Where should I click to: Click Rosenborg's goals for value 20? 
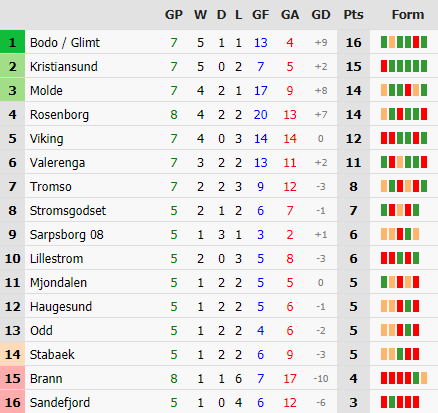pos(260,115)
